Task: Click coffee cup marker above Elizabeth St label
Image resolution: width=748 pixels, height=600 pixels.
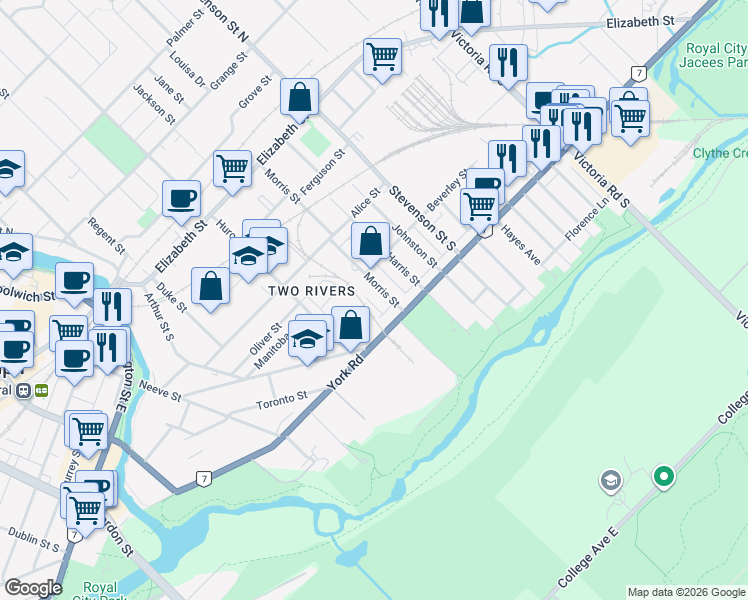Action: click(181, 201)
